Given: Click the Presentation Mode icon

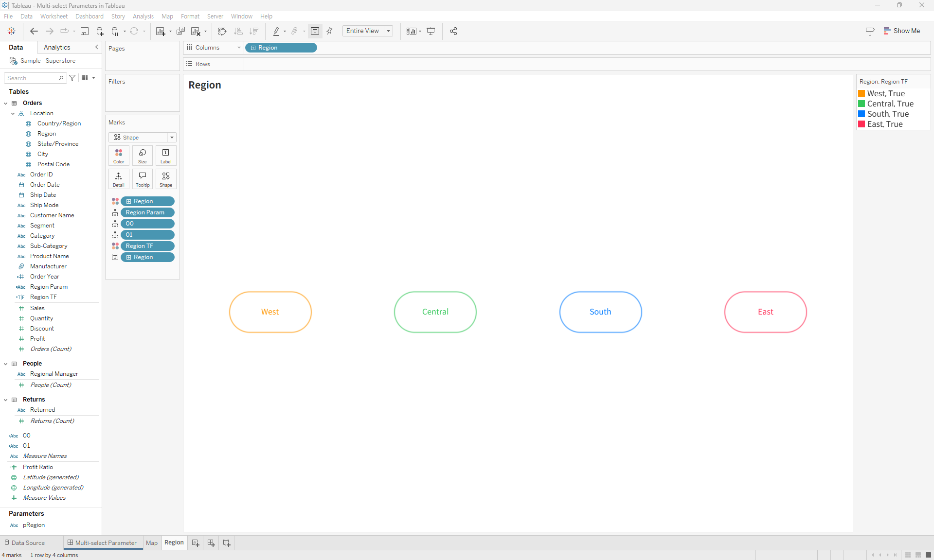Looking at the screenshot, I should 431,31.
